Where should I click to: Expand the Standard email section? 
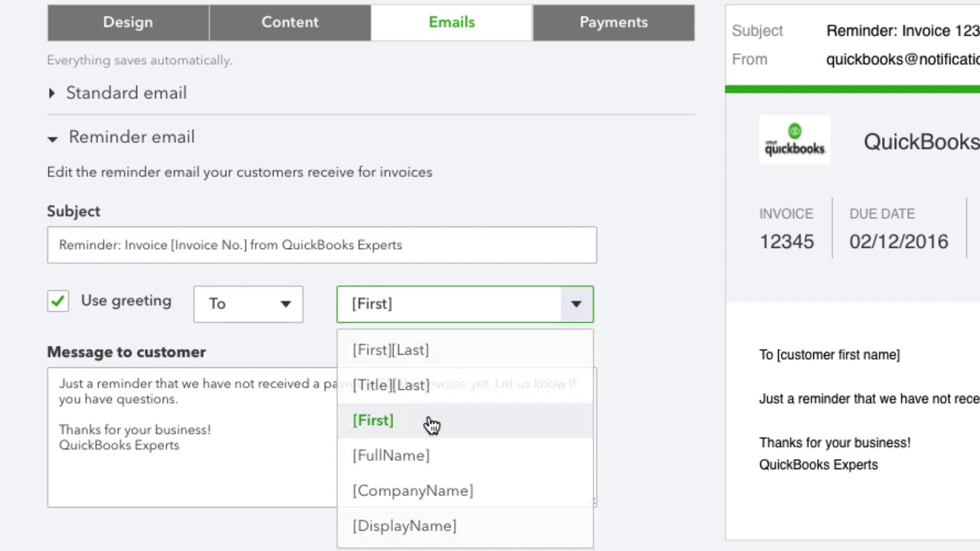point(126,93)
